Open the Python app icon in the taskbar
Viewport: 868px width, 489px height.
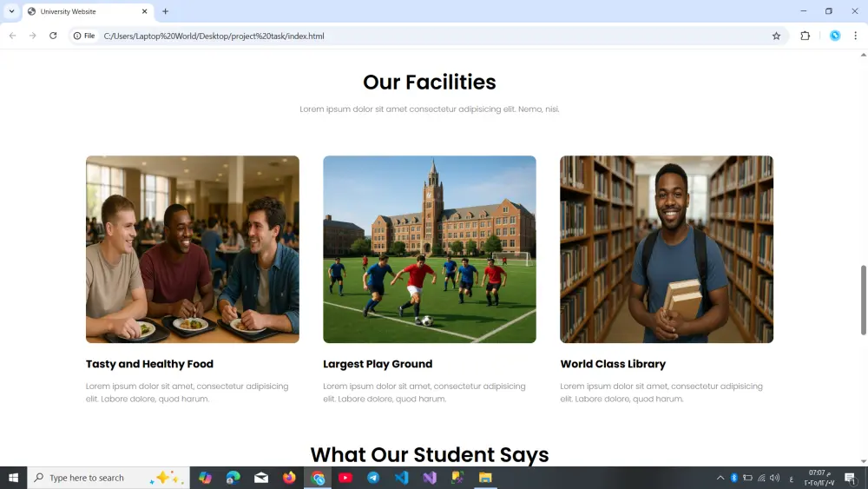457,478
